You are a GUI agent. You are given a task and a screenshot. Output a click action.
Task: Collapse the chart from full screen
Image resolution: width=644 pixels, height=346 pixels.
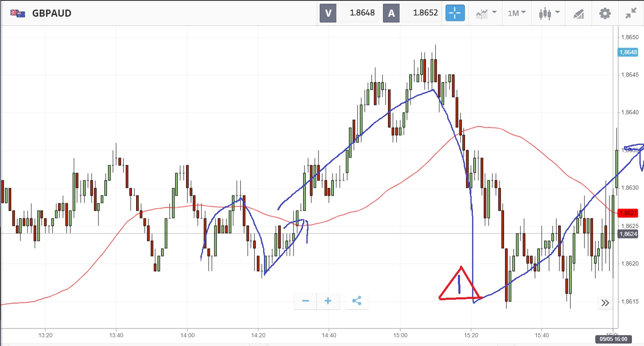[631, 13]
